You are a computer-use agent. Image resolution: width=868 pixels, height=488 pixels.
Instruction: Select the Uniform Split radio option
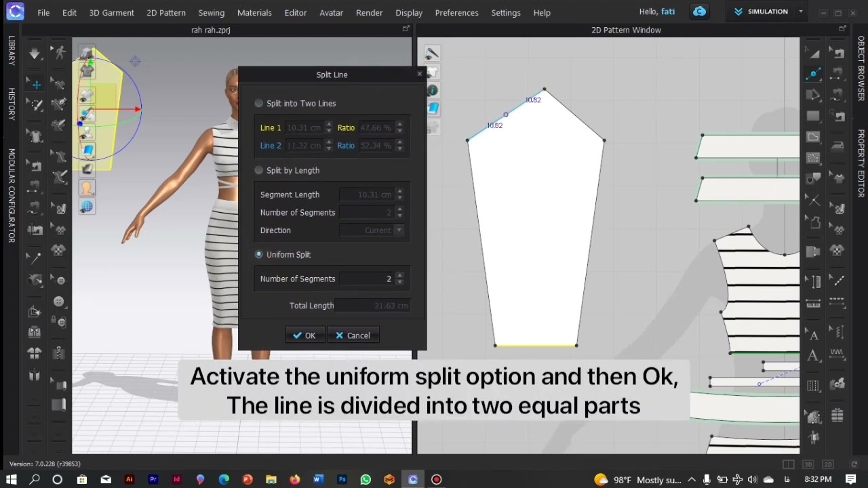tap(258, 254)
